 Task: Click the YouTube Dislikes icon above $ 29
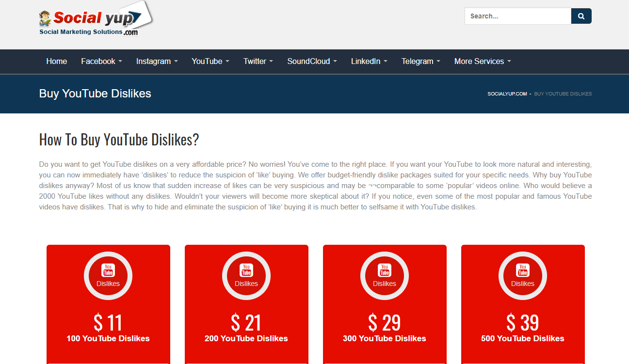click(x=385, y=276)
